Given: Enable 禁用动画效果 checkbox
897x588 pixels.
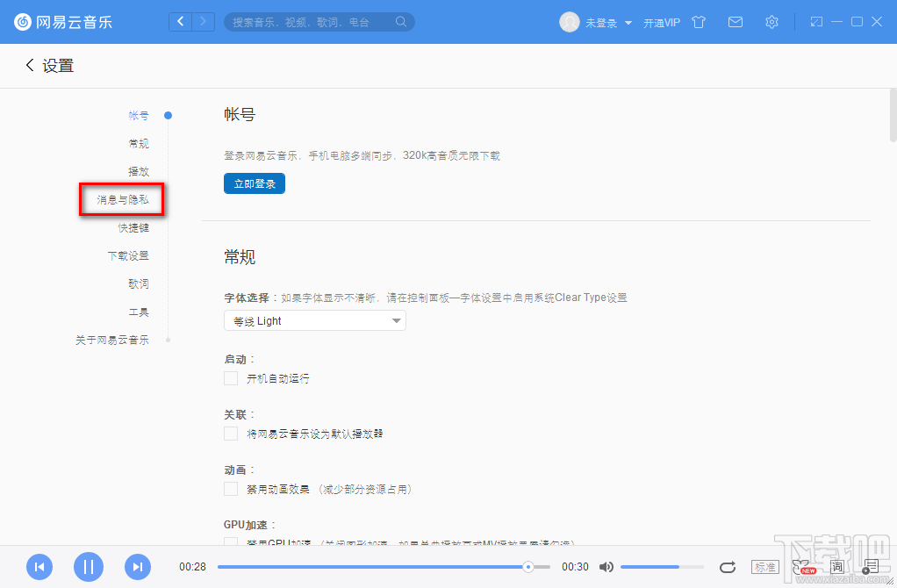Looking at the screenshot, I should pos(230,489).
